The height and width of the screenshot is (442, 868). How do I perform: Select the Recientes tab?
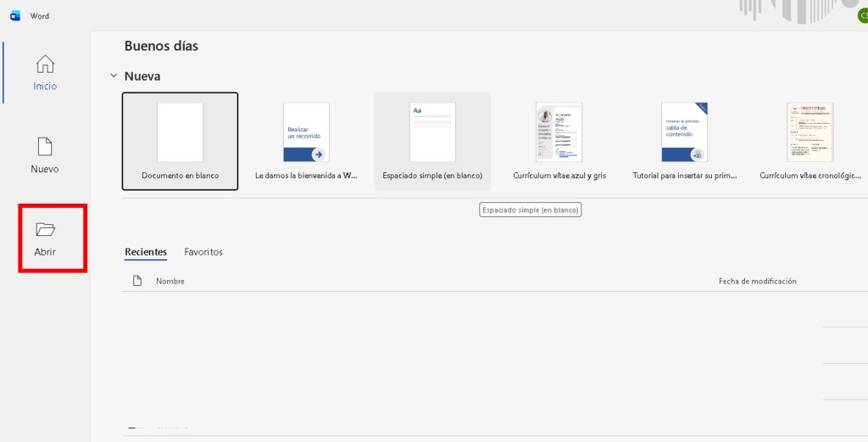[146, 252]
